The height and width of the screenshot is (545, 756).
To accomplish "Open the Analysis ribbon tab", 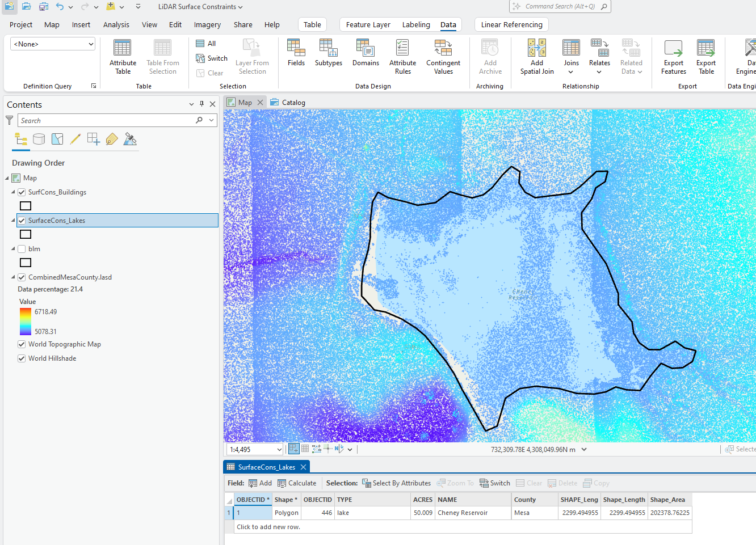I will (116, 25).
